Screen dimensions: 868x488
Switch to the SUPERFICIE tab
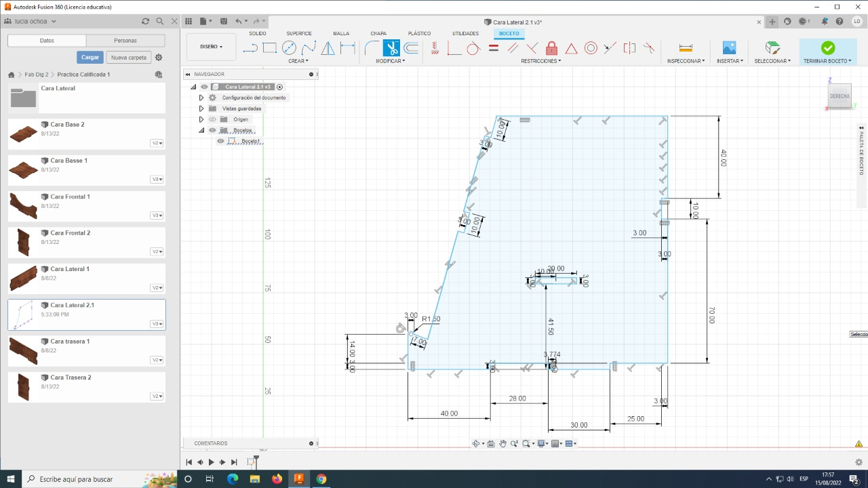point(299,33)
